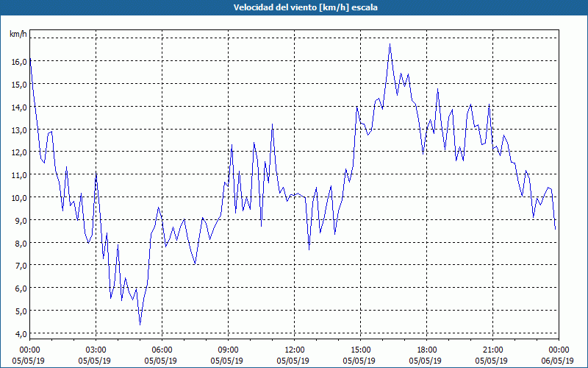Select the 4,0 y-axis label

pyautogui.click(x=21, y=333)
